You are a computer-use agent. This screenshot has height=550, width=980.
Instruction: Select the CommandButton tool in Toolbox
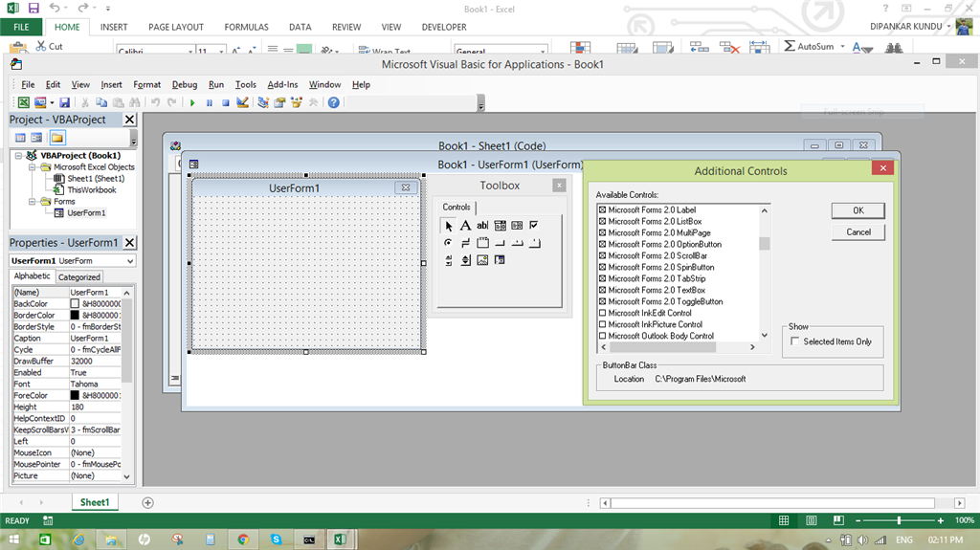click(500, 243)
